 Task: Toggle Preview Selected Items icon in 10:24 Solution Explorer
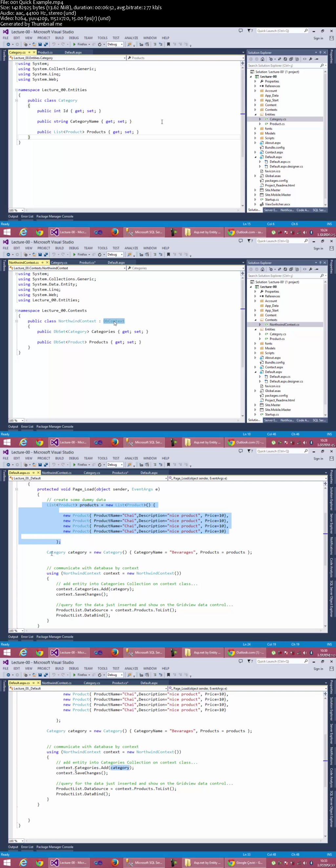[316, 59]
